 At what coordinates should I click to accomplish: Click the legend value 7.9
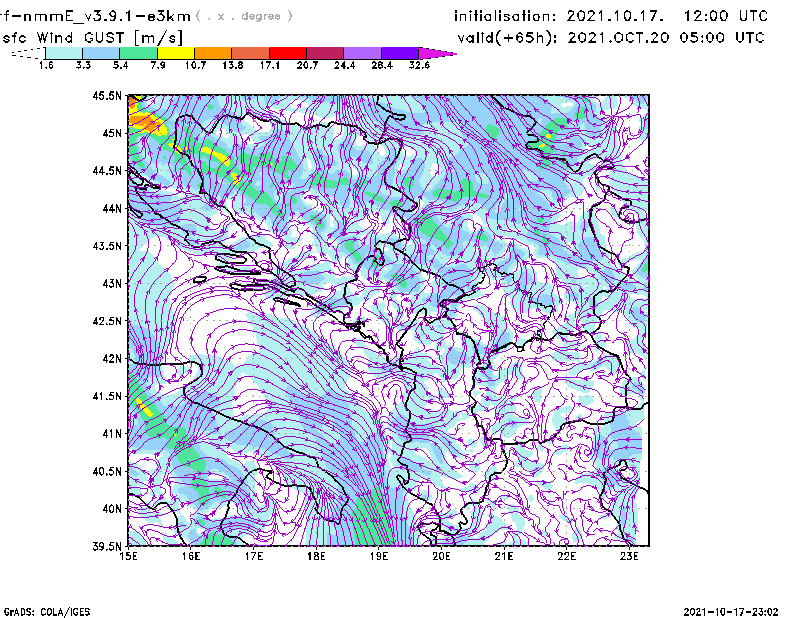point(158,65)
